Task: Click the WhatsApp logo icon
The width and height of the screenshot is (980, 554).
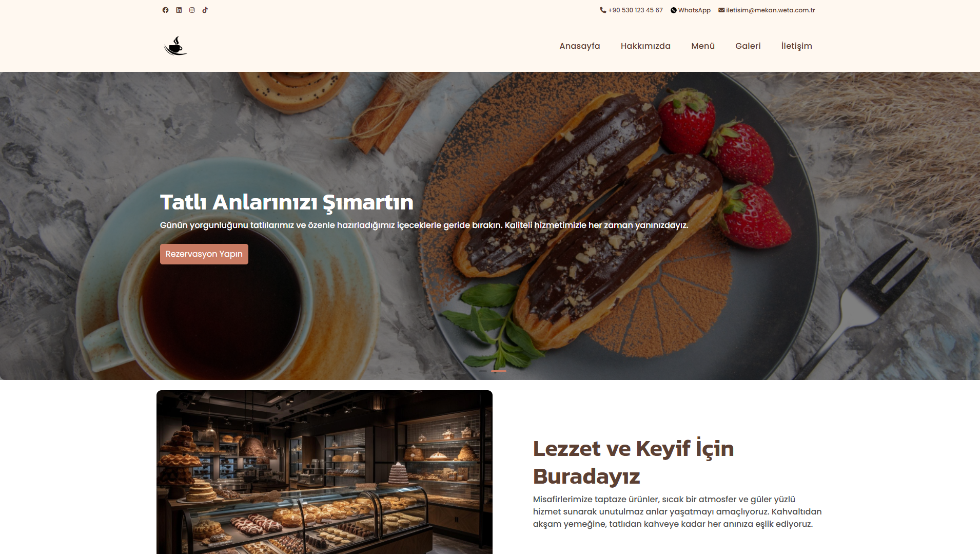Action: tap(674, 10)
